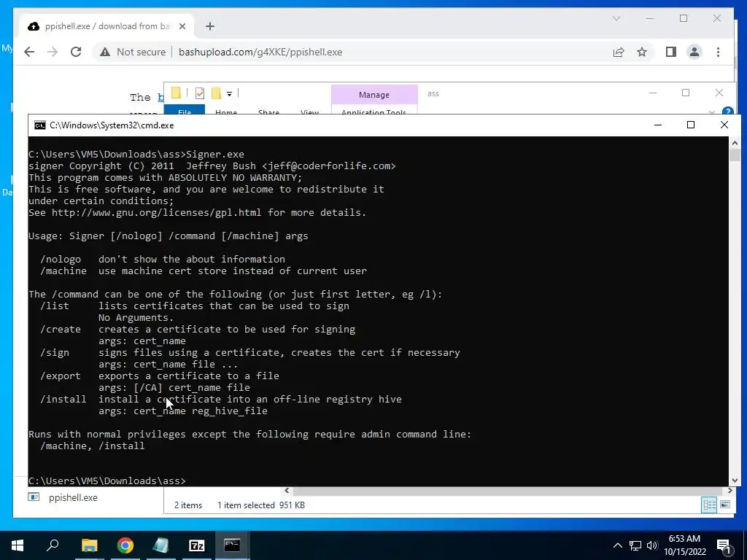
Task: Click cmd vertical scrollbar down arrow
Action: coord(735,481)
